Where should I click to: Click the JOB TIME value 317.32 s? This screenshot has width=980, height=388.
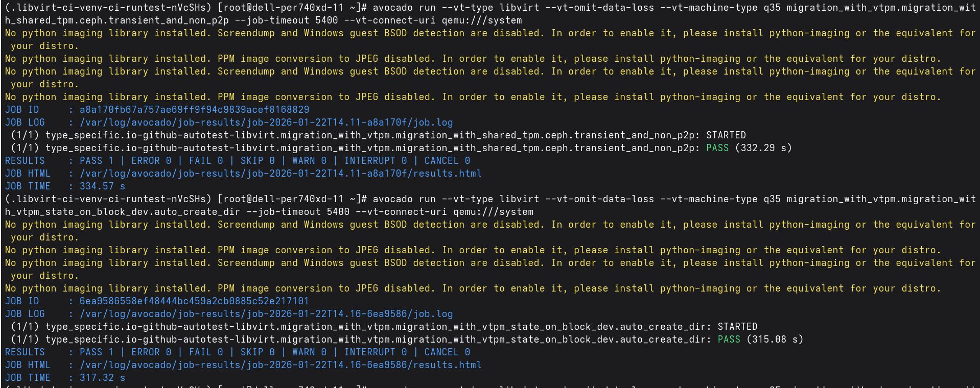(x=102, y=378)
